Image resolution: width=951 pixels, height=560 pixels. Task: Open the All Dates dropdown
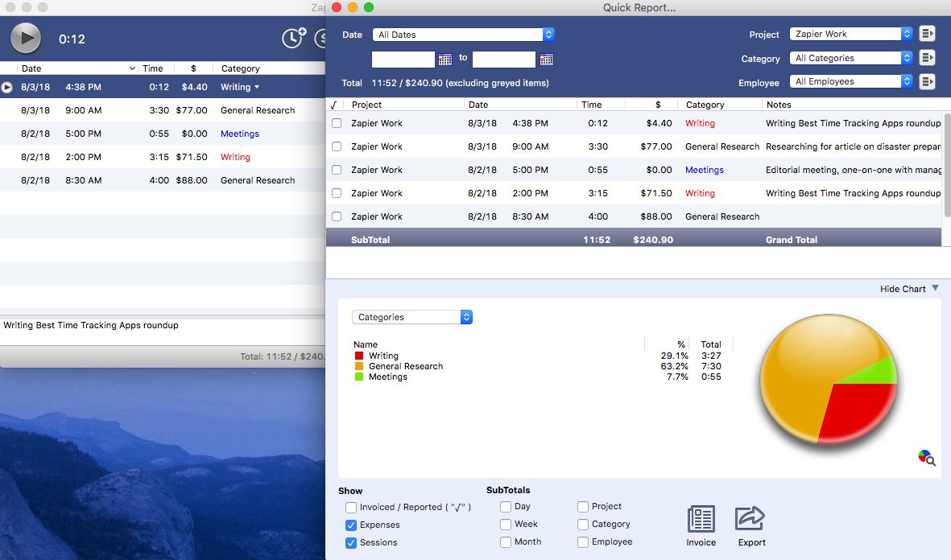464,35
